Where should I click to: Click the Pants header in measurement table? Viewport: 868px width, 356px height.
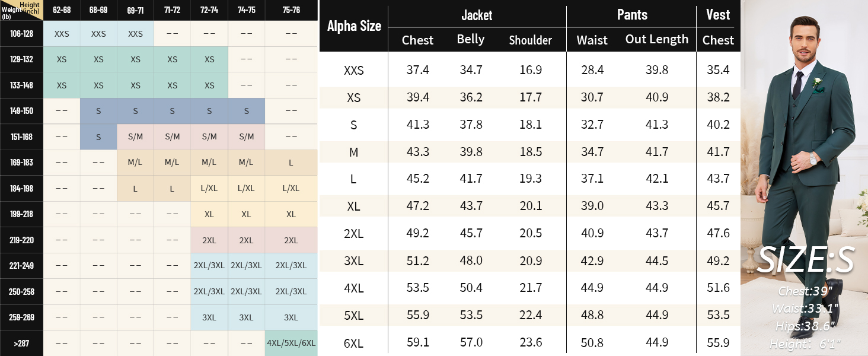(x=632, y=15)
